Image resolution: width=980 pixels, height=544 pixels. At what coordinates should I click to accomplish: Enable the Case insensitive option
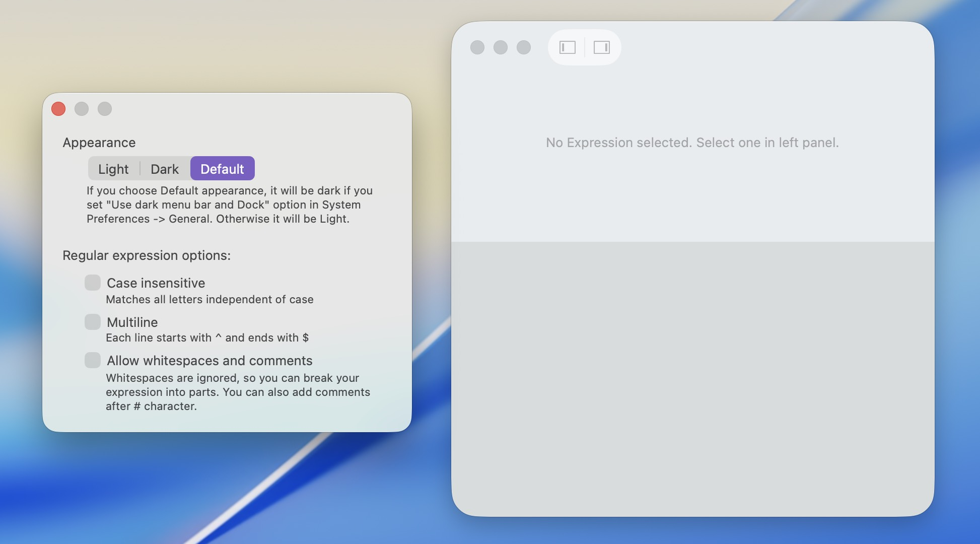point(93,283)
